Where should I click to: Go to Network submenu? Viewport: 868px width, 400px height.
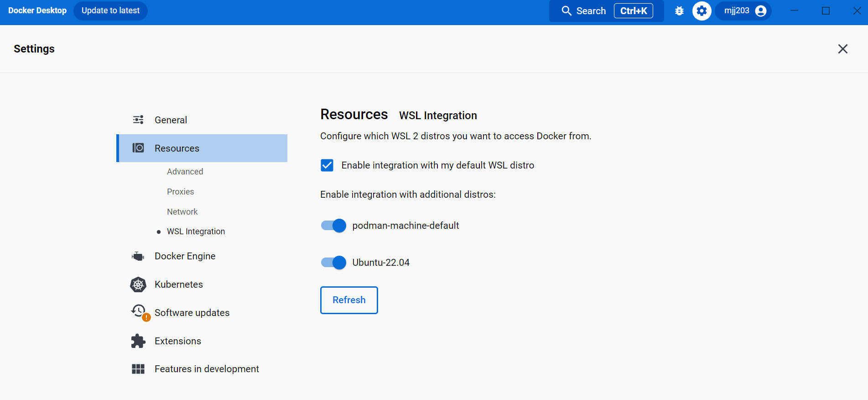(x=182, y=212)
